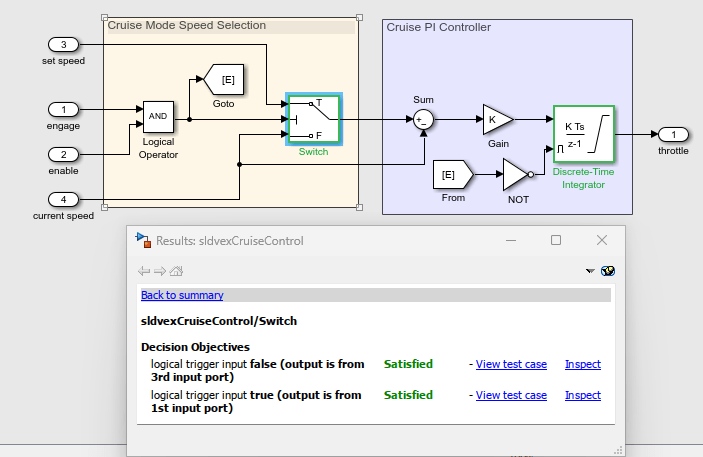
Task: Open View test case for true trigger objective
Action: click(x=511, y=396)
